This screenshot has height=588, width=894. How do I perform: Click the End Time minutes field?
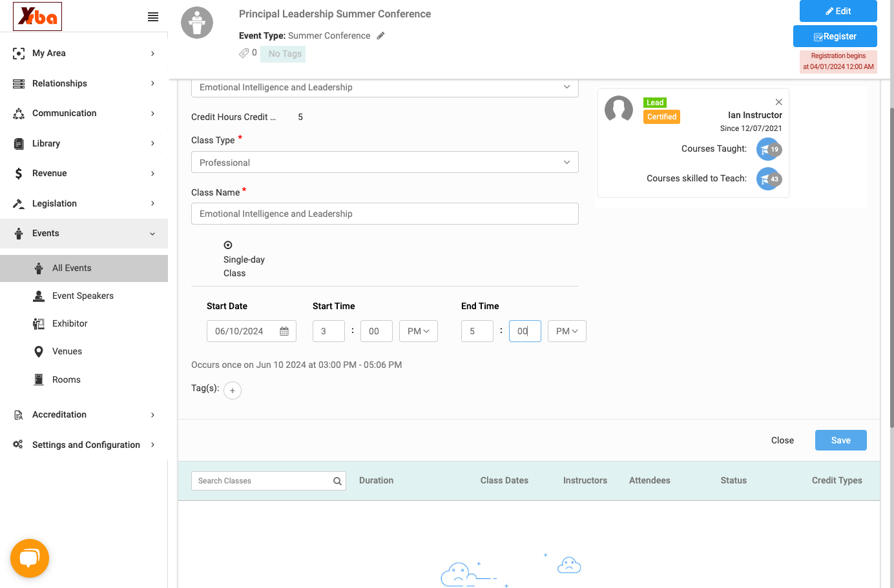[x=525, y=331]
